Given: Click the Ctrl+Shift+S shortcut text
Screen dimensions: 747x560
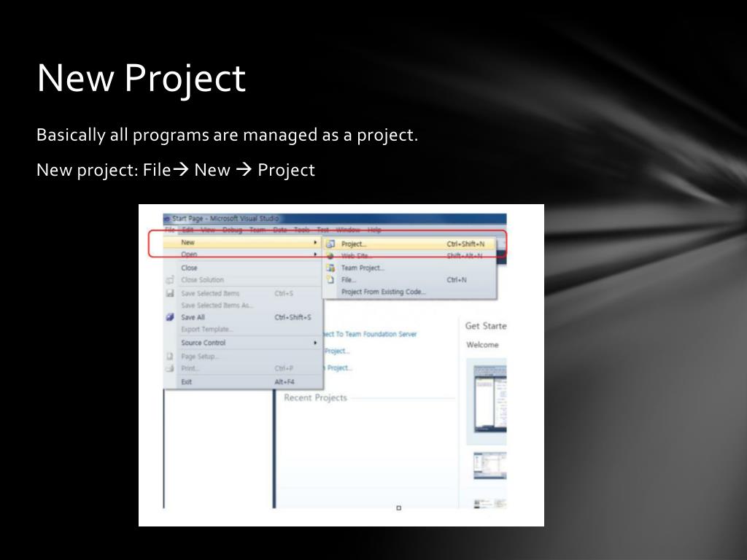Looking at the screenshot, I should 293,317.
